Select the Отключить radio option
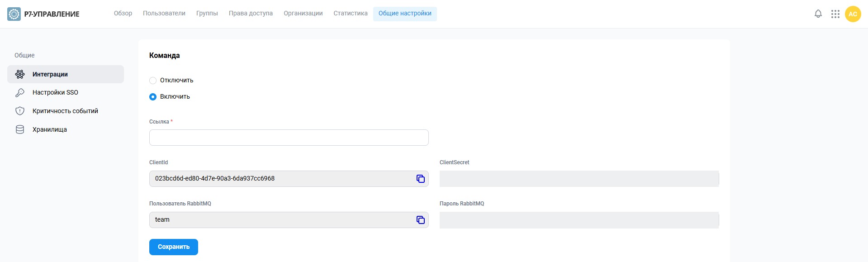Screen dimensions: 868x262 [153, 81]
